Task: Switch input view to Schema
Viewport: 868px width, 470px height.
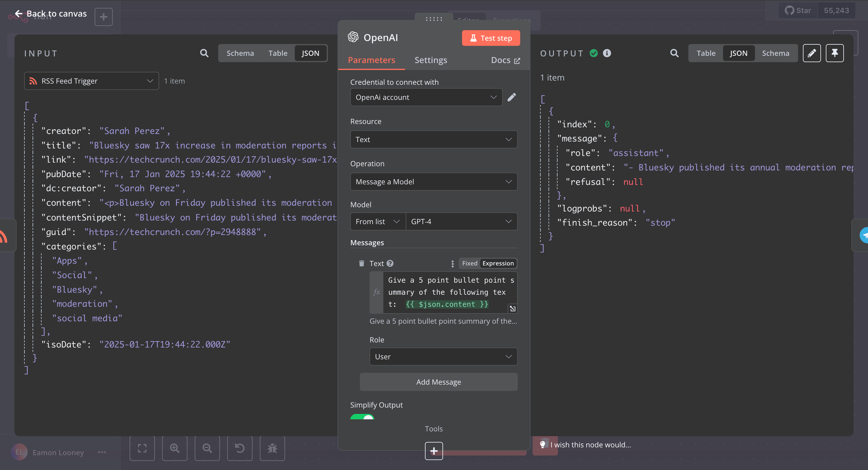Action: [240, 53]
